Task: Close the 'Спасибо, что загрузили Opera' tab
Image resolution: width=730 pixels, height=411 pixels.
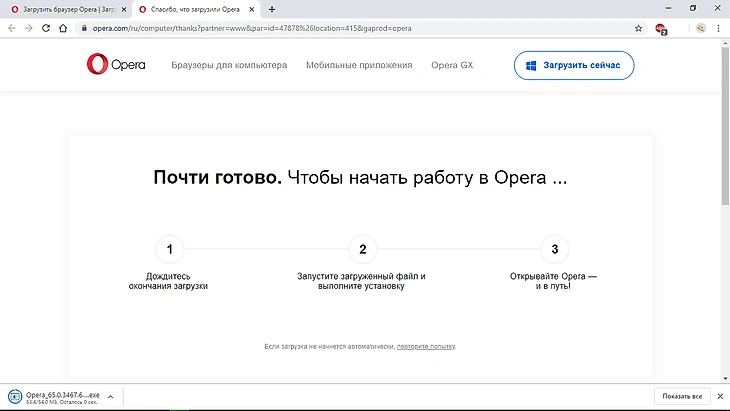Action: pyautogui.click(x=251, y=9)
